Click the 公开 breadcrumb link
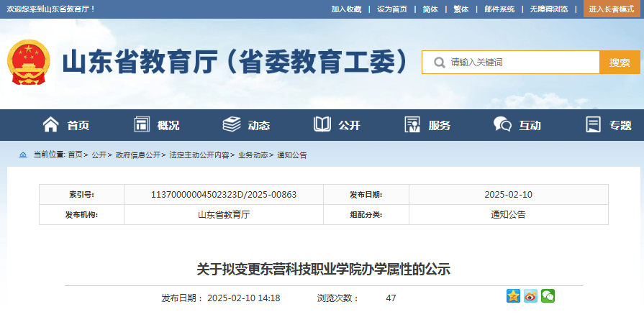This screenshot has height=317, width=644. click(99, 155)
